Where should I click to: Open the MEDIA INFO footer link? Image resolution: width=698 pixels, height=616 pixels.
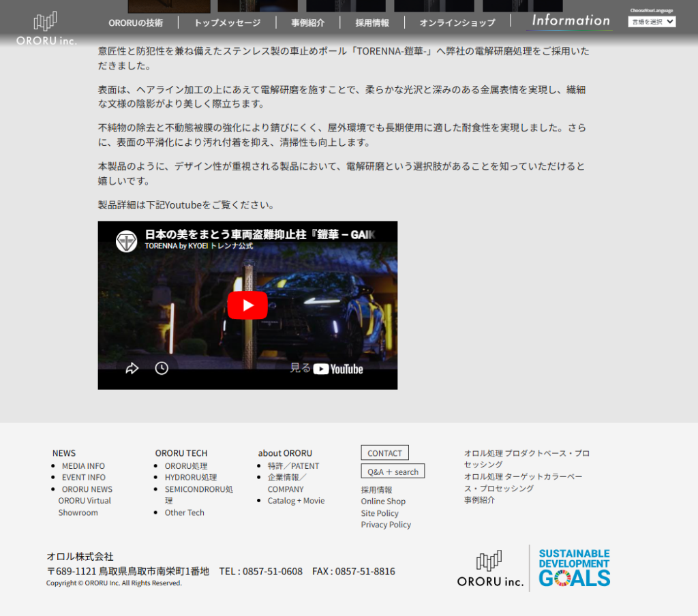[x=83, y=466]
